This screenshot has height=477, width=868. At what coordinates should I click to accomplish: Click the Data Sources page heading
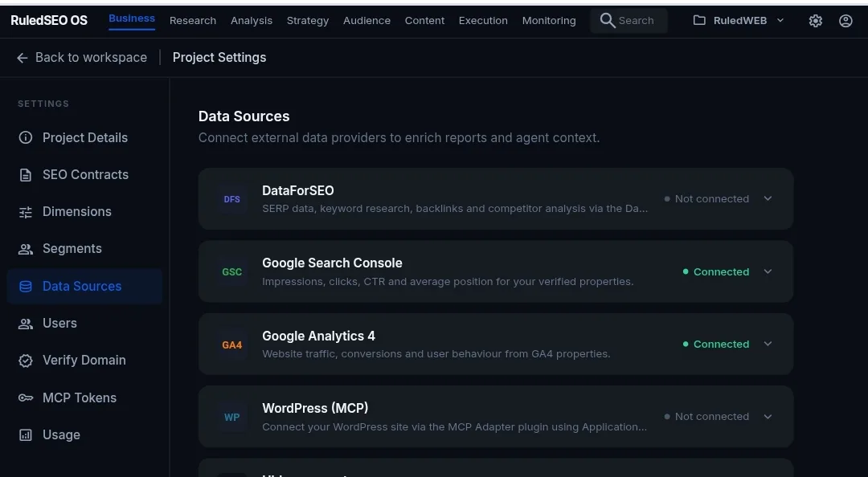click(244, 116)
